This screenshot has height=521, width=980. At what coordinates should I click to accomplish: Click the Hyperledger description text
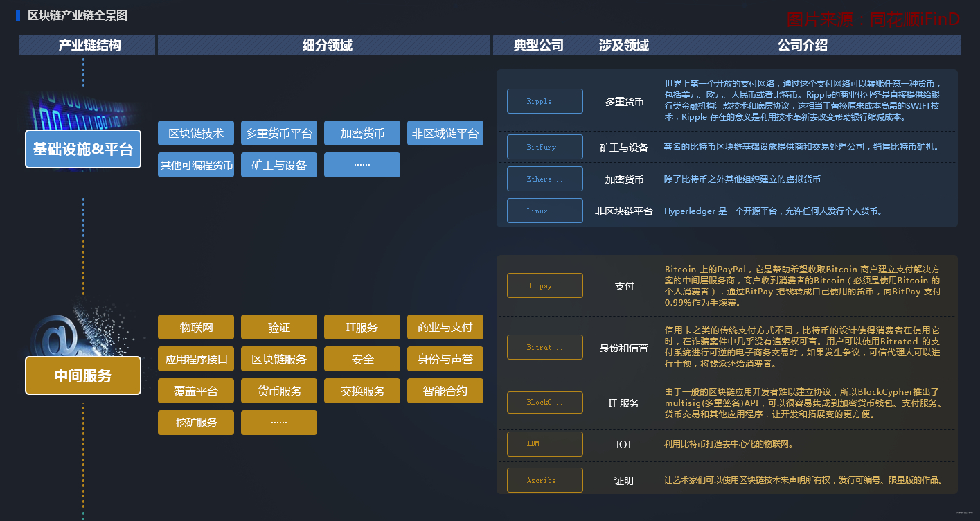click(773, 211)
